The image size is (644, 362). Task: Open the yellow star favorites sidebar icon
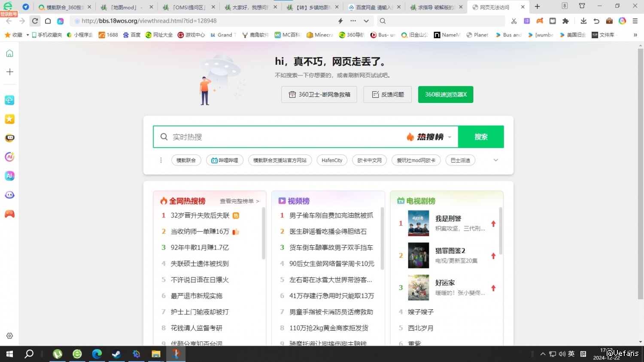[9, 119]
